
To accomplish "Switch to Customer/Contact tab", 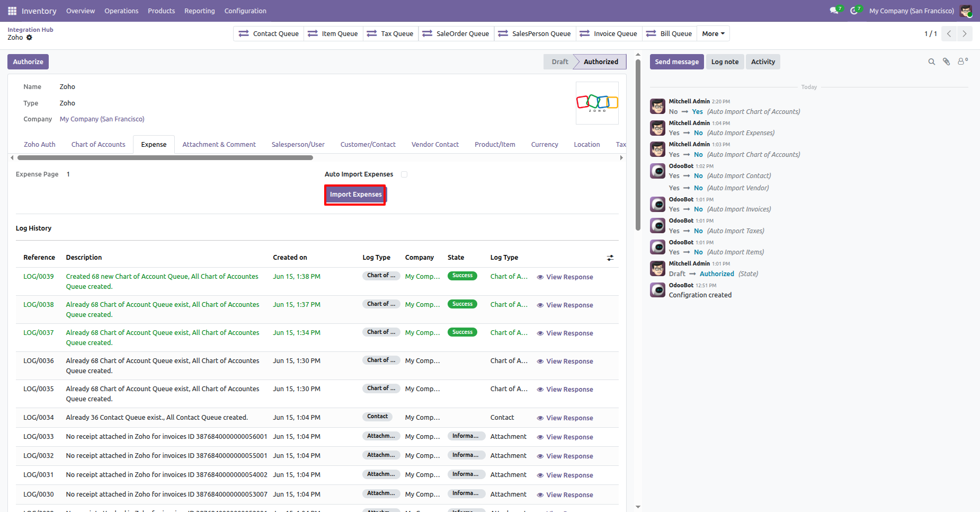I will tap(368, 145).
